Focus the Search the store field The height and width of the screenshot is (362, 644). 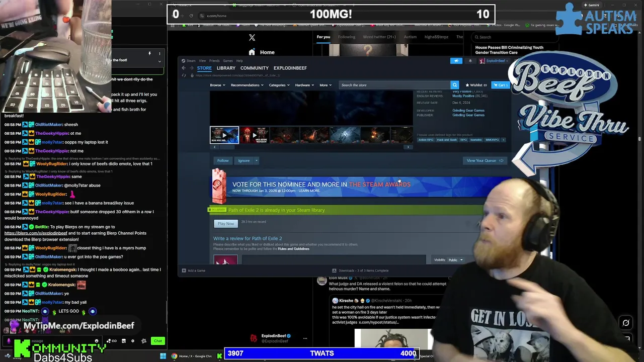tap(395, 85)
